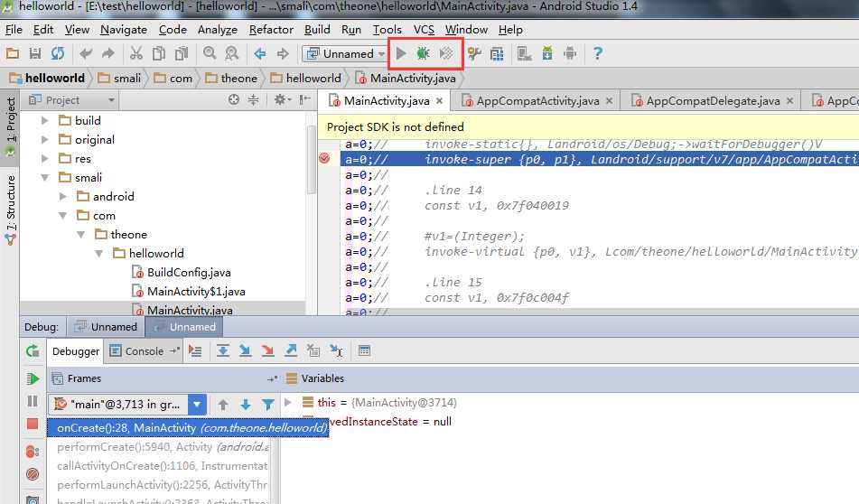This screenshot has width=859, height=504.
Task: Toggle the breakpoint on invoke-super line
Action: coord(324,158)
